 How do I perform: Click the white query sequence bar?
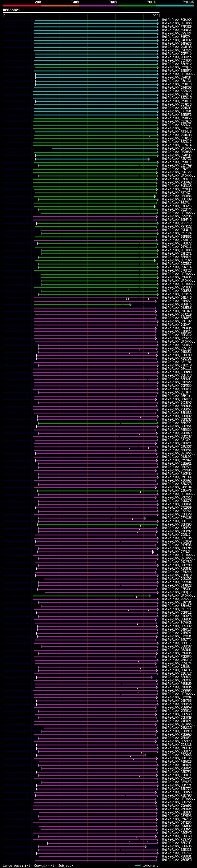[x=81, y=12]
